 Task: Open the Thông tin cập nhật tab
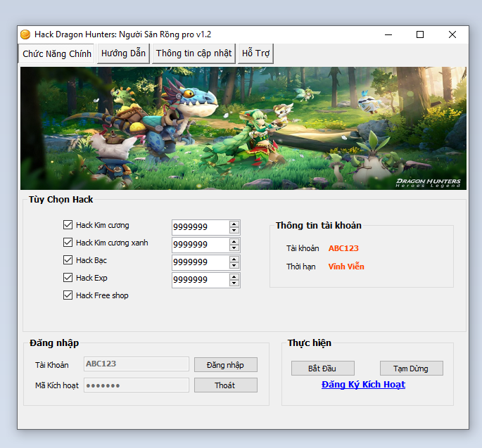tap(194, 53)
